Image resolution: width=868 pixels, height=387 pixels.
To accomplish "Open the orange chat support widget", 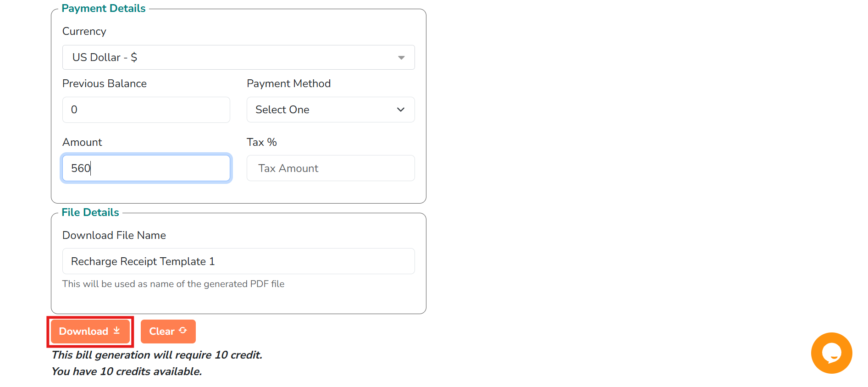I will 831,353.
